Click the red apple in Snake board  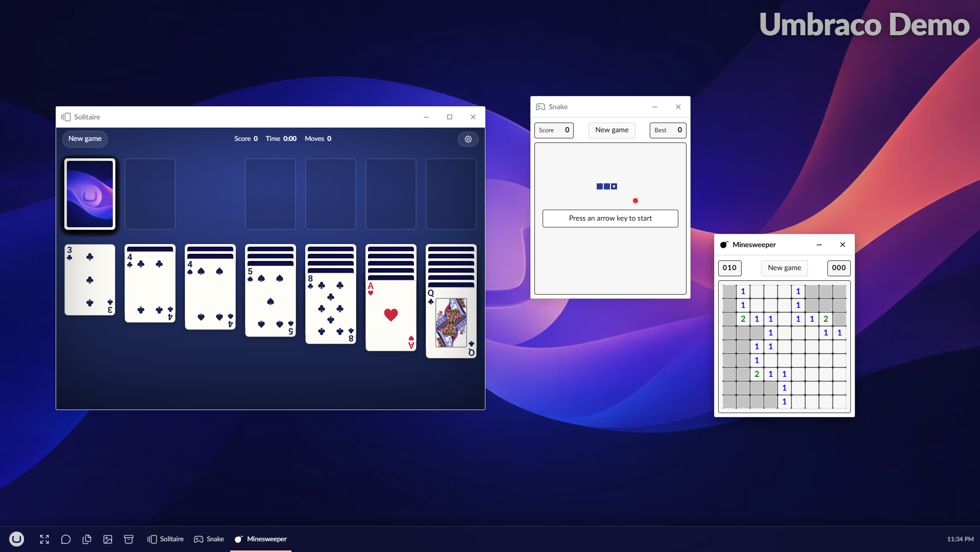(635, 201)
